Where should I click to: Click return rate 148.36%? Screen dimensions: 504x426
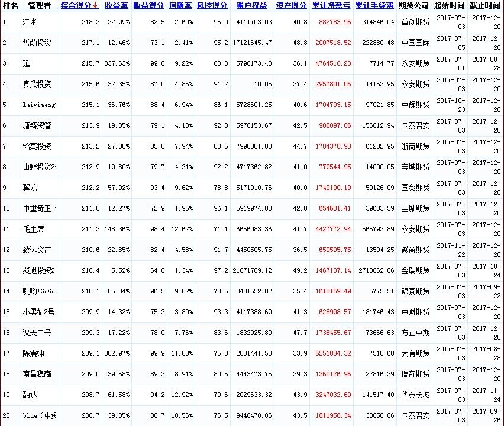(117, 229)
